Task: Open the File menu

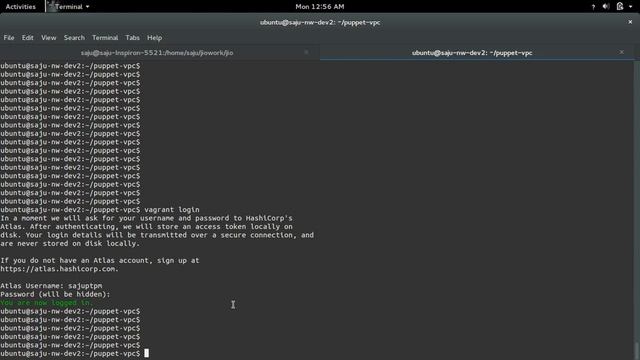Action: point(9,38)
